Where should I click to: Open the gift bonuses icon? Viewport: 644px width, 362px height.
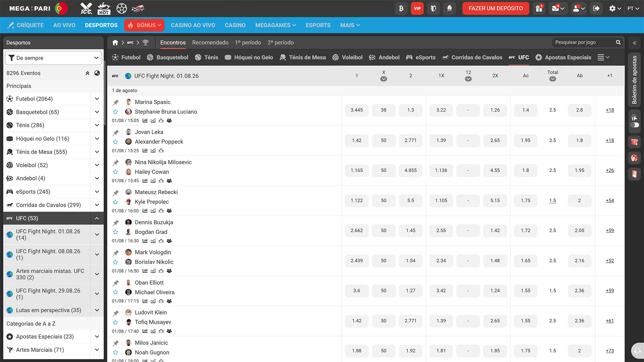(x=539, y=8)
